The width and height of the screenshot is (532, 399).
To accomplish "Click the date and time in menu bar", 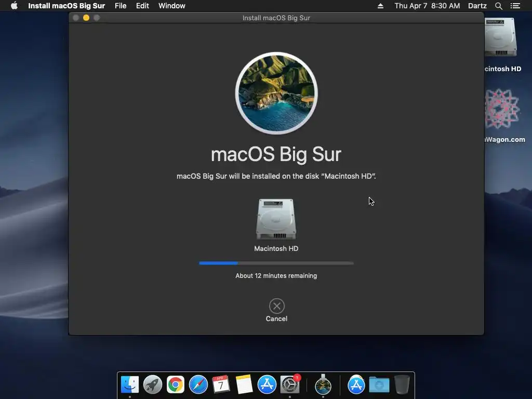I will (x=427, y=6).
